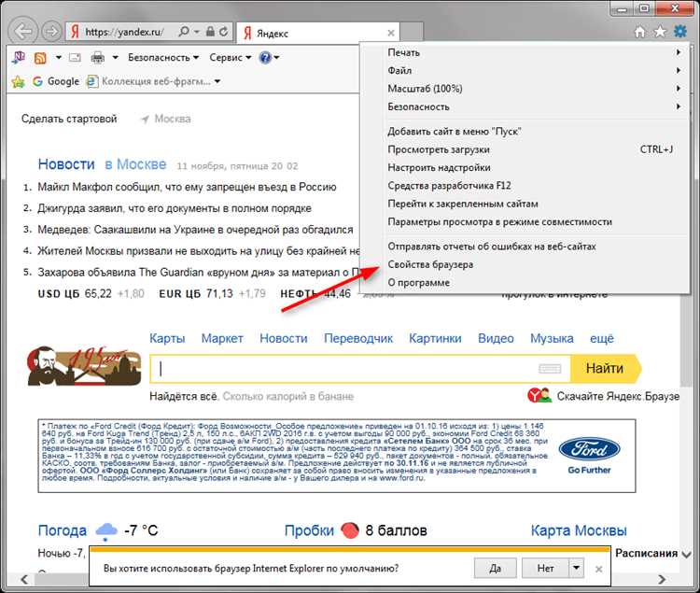Expand the Коллекция веб-фрагментов dropdown arrow
The image size is (700, 593).
[x=217, y=81]
